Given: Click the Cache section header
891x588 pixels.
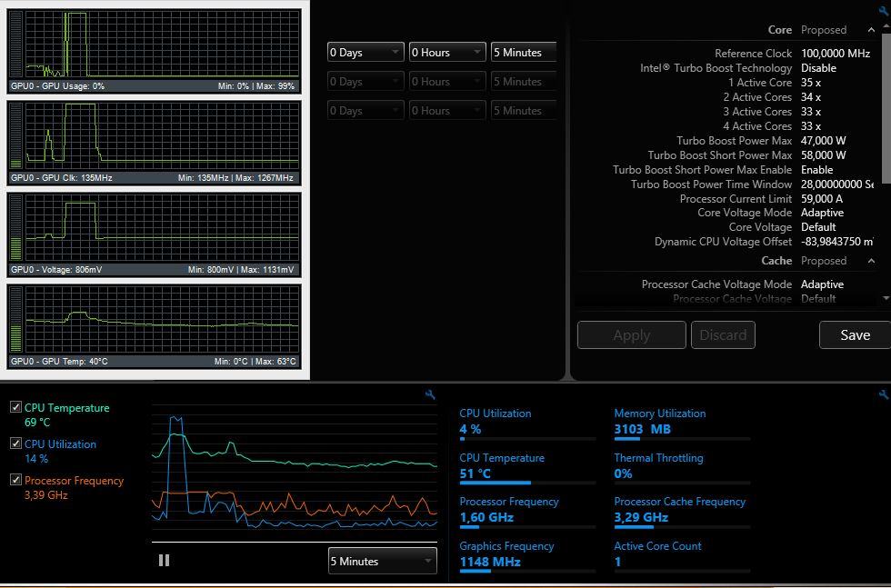Looking at the screenshot, I should [x=776, y=261].
